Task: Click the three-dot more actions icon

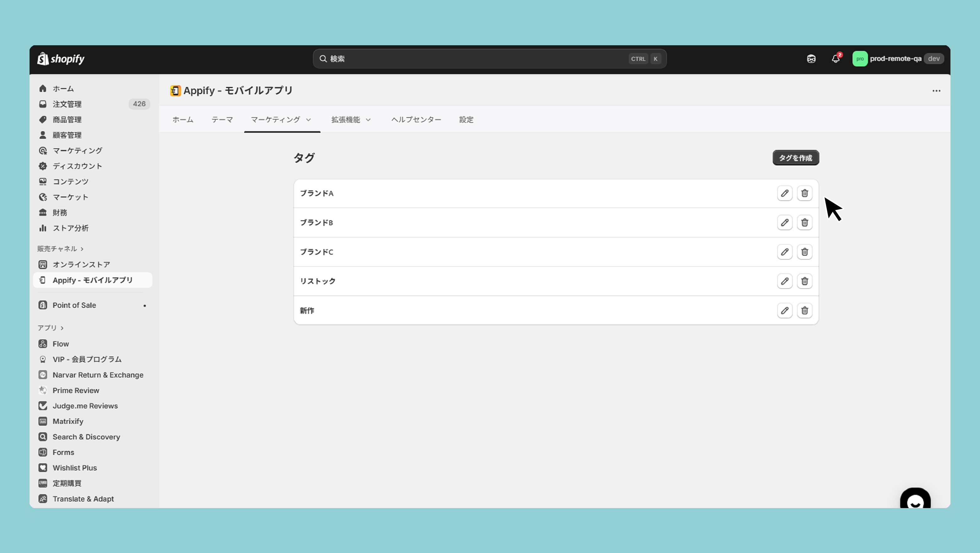Action: 936,90
